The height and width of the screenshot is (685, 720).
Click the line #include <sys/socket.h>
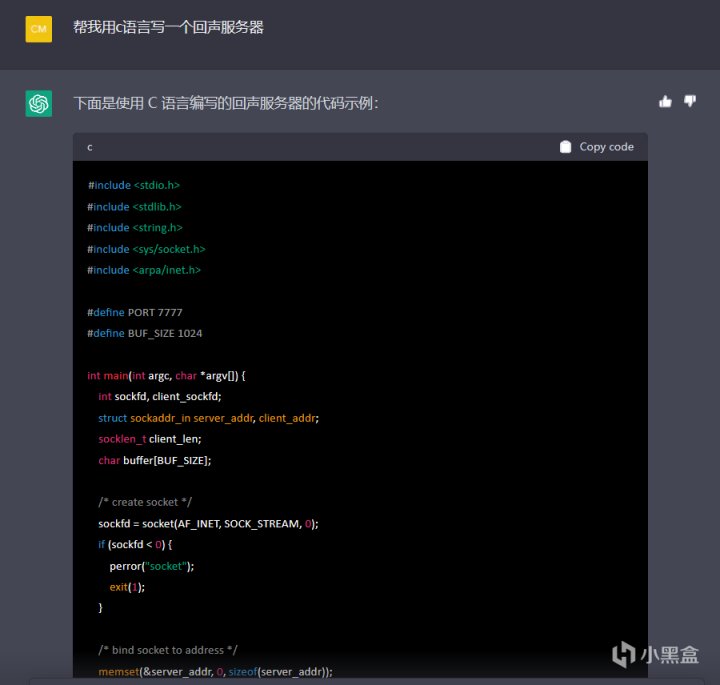(x=146, y=249)
